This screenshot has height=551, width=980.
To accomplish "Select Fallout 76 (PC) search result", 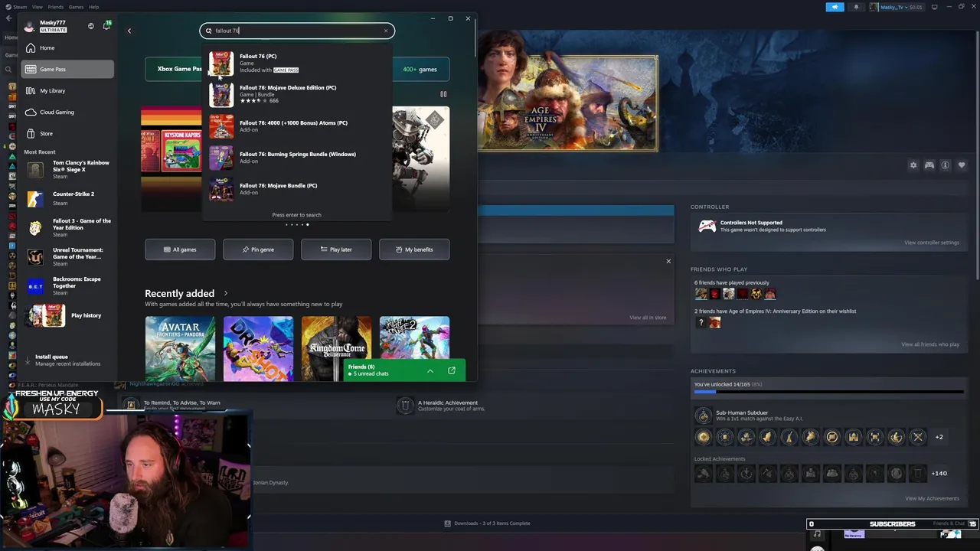I will click(297, 63).
